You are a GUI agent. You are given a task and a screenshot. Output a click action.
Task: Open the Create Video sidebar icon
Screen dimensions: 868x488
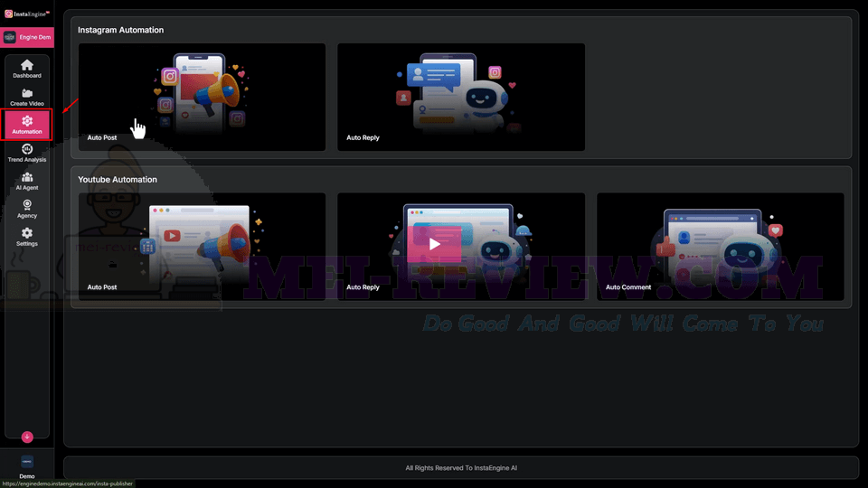(26, 93)
